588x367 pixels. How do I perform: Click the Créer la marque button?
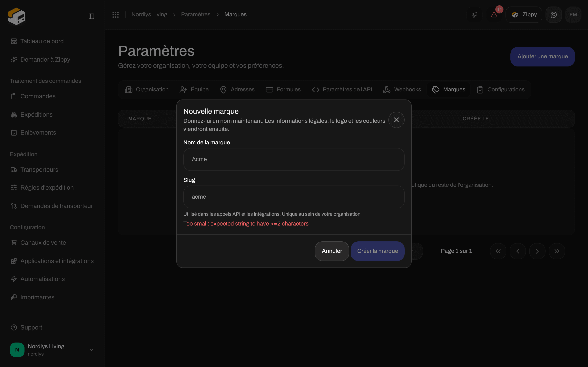[378, 251]
